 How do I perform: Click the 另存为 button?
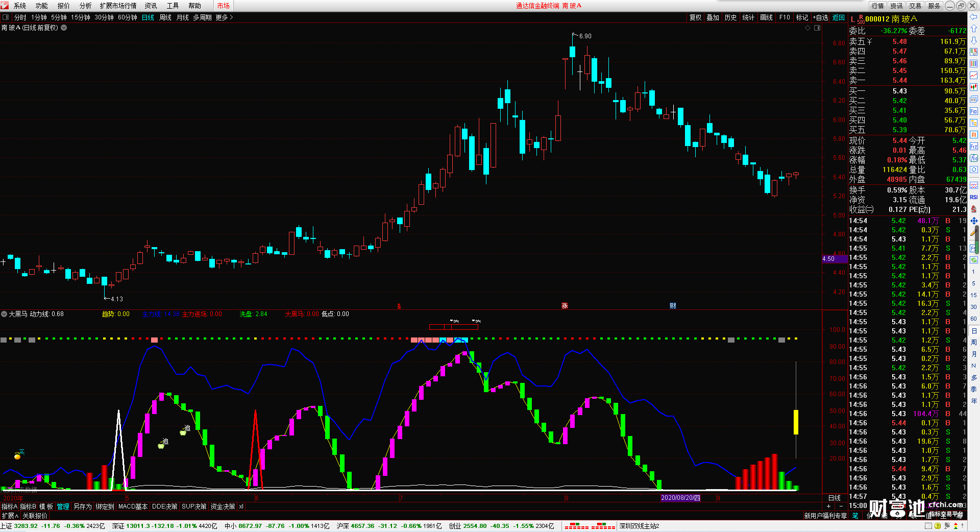pos(83,506)
